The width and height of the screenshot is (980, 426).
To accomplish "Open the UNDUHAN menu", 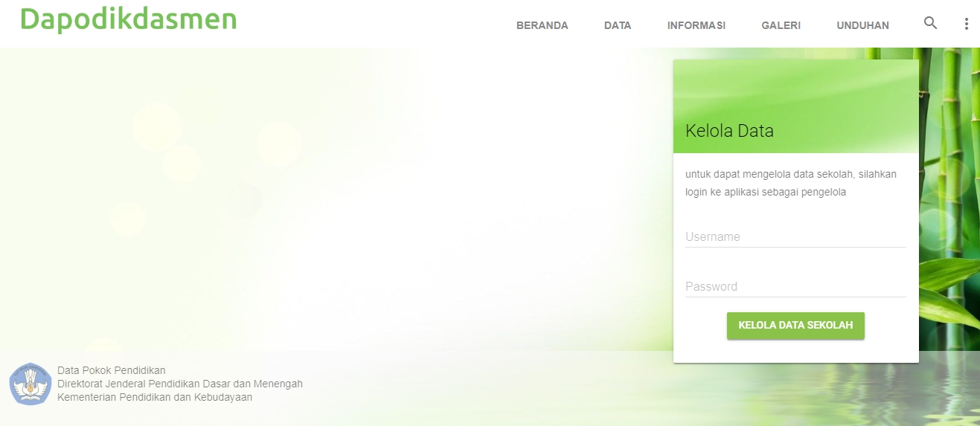I will pos(862,25).
